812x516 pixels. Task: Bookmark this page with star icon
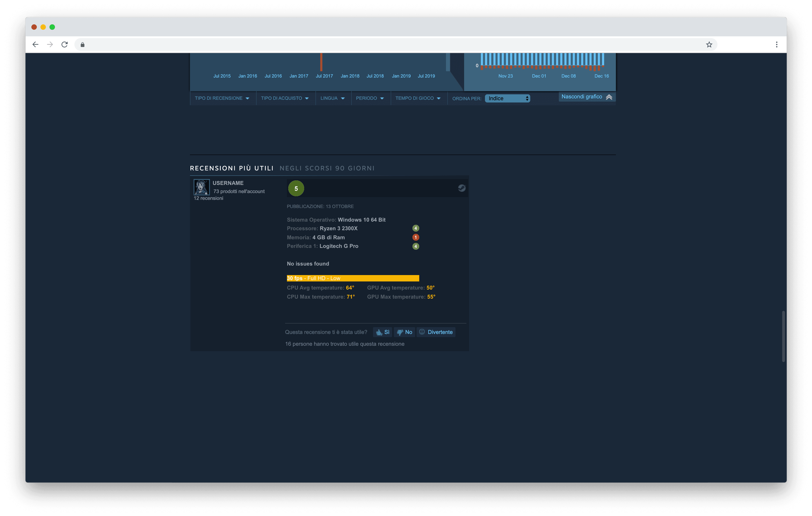(x=709, y=44)
